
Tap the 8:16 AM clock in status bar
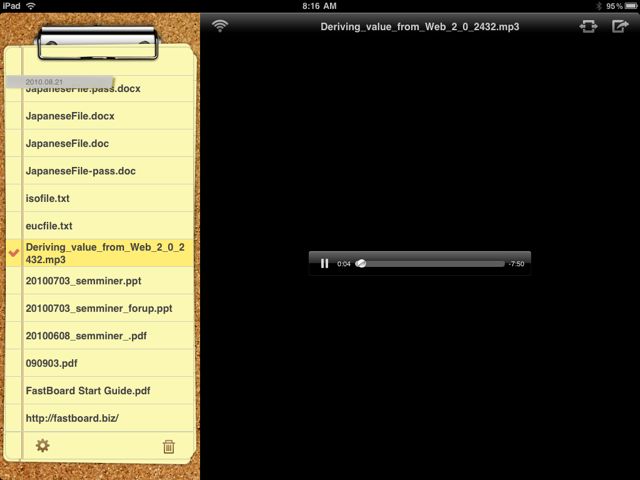click(319, 6)
